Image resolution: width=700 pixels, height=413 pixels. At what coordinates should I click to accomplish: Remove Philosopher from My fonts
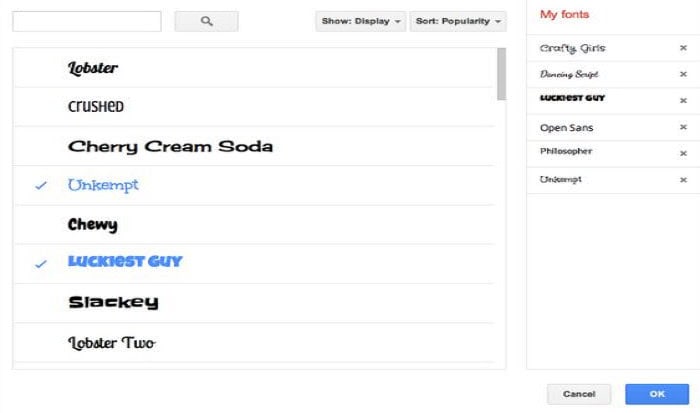pyautogui.click(x=683, y=154)
